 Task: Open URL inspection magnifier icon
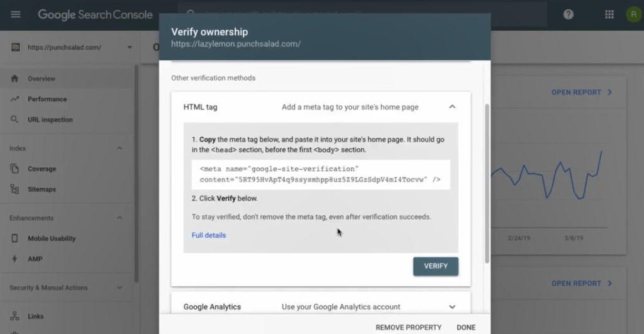[14, 120]
